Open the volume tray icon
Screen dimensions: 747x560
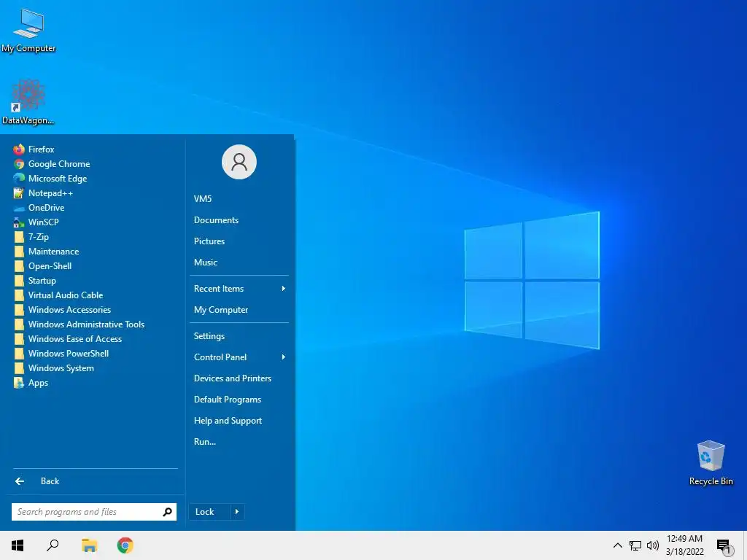pyautogui.click(x=653, y=545)
